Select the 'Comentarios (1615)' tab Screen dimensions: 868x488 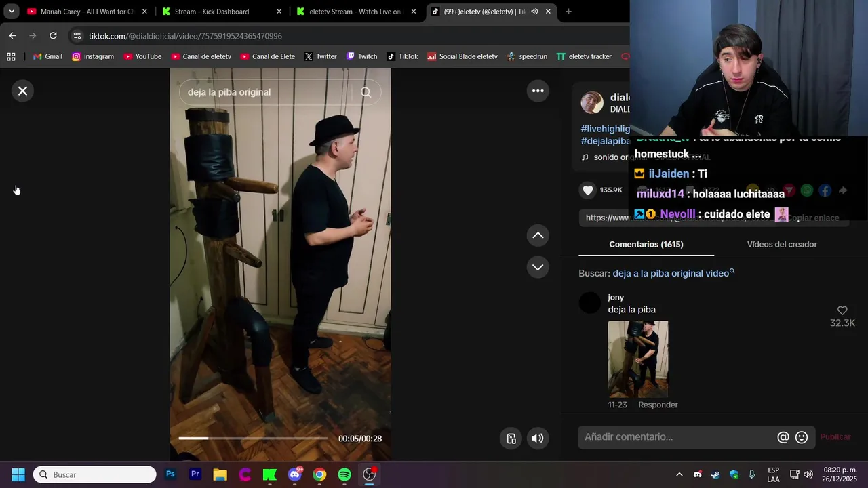click(x=646, y=244)
